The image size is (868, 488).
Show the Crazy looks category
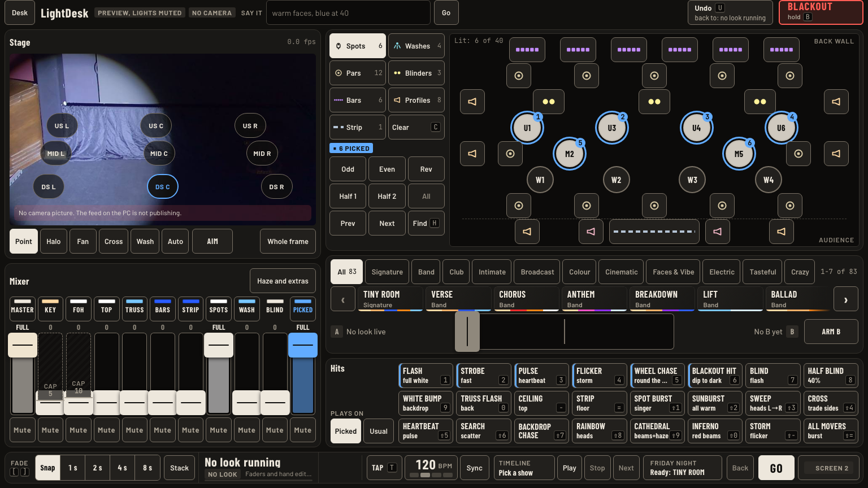[800, 272]
